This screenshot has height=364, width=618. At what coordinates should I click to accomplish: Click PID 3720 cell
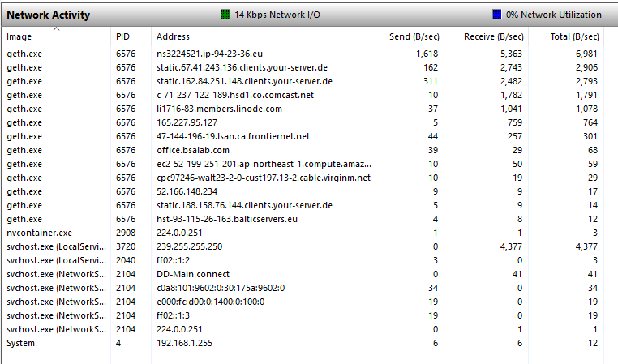[126, 246]
